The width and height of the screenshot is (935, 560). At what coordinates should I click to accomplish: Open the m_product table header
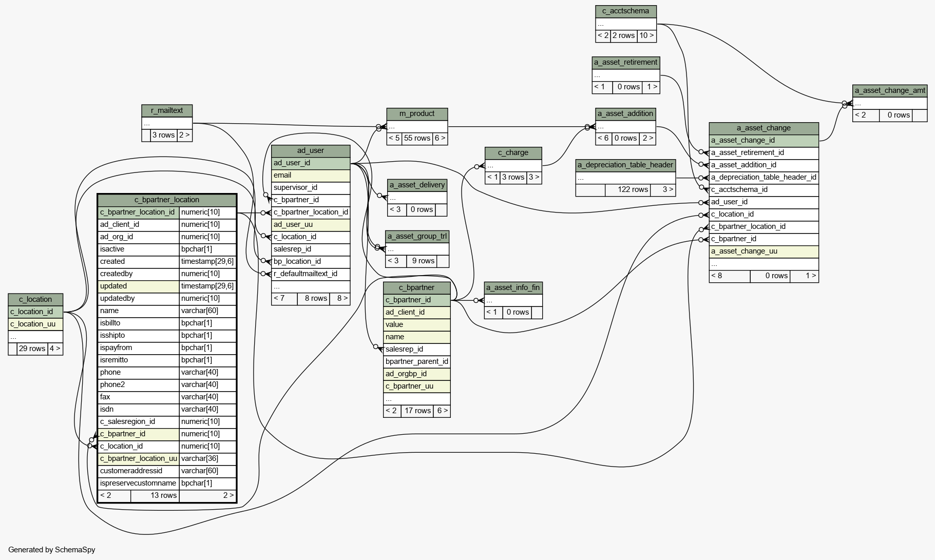click(417, 114)
